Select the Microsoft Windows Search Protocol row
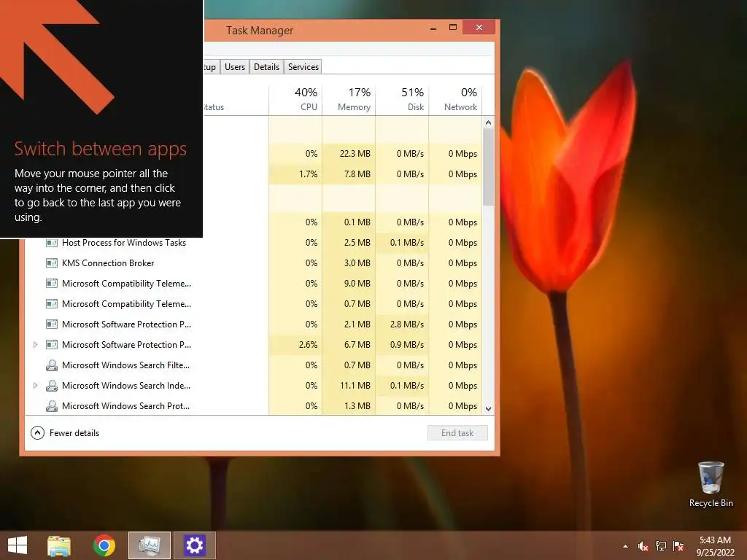747x560 pixels. (253, 406)
